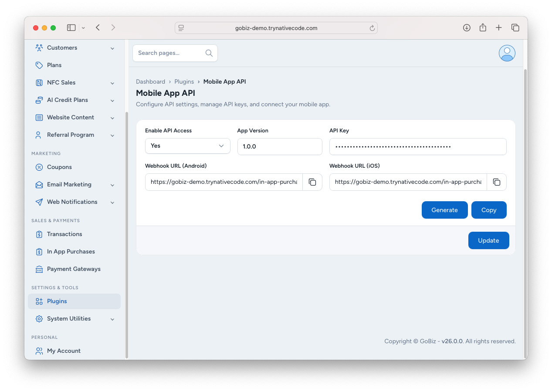This screenshot has height=392, width=552.
Task: Click the Safari page settings icon in address bar
Action: [182, 28]
